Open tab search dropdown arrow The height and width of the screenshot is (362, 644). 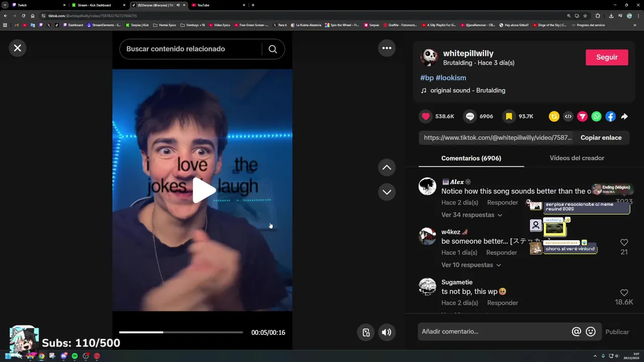(5, 5)
